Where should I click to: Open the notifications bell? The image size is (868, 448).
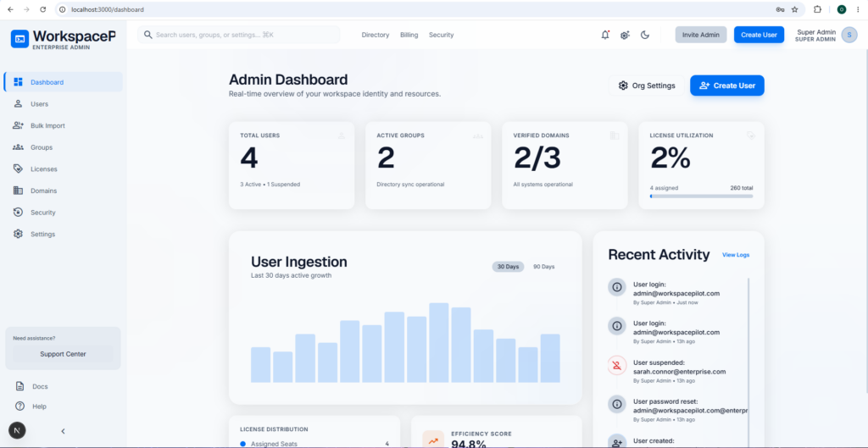tap(605, 35)
